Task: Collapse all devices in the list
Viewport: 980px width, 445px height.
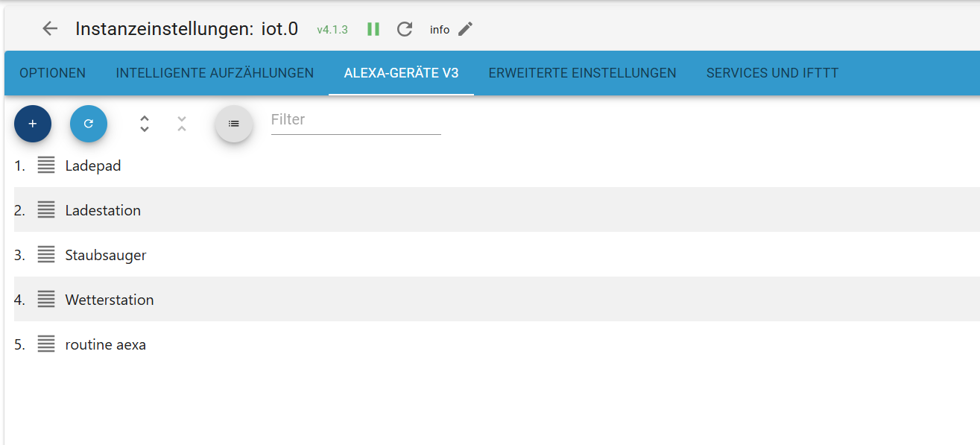Action: tap(182, 124)
